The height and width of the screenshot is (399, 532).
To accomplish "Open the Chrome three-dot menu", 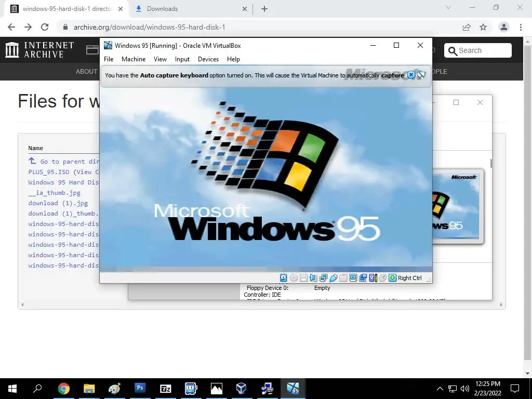I will 521,27.
